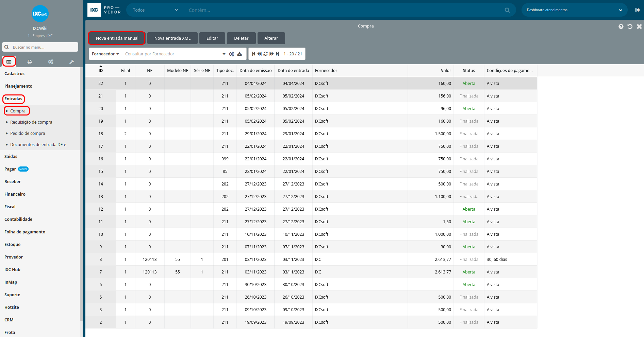Viewport: 644px width, 337px height.
Task: Open Requisição de compra
Action: (x=31, y=122)
